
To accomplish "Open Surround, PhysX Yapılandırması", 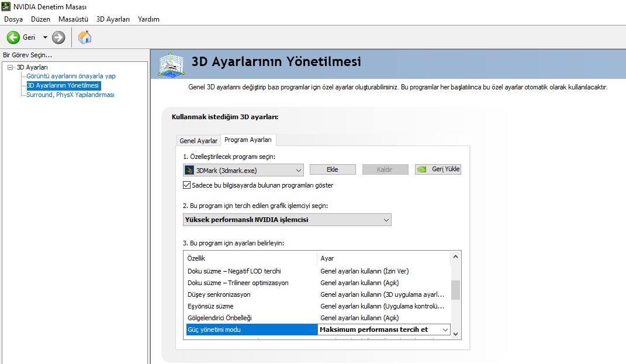I will tap(70, 95).
